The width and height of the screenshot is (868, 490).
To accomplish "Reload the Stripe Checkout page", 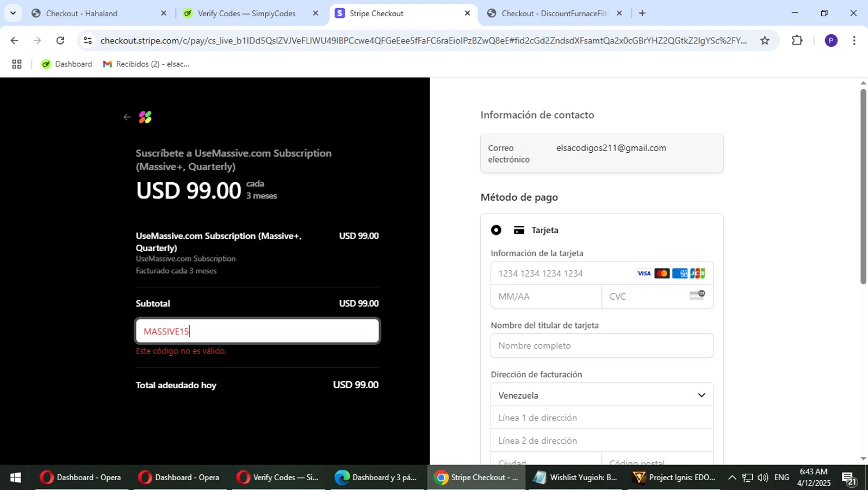I will (x=60, y=40).
